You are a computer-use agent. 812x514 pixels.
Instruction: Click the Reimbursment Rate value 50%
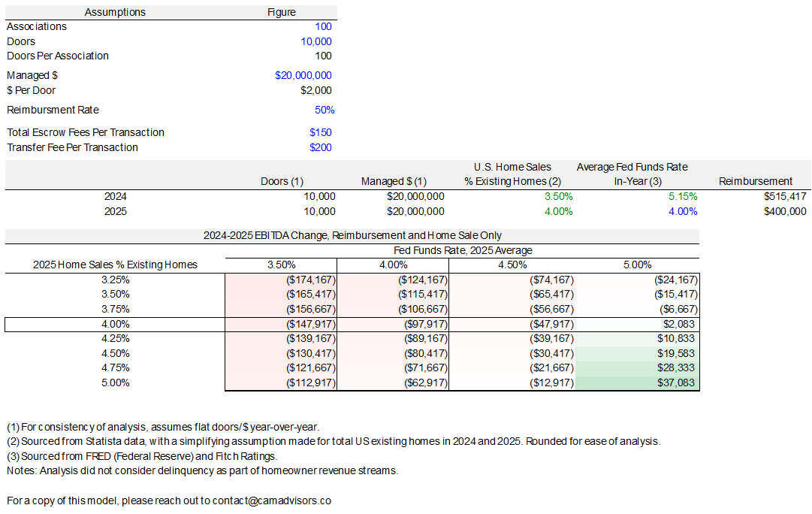(324, 110)
